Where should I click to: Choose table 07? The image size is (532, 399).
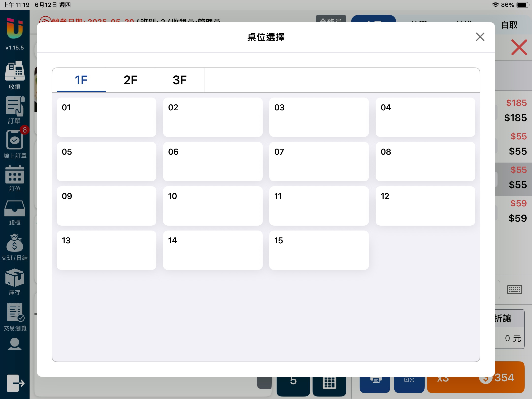(x=319, y=162)
